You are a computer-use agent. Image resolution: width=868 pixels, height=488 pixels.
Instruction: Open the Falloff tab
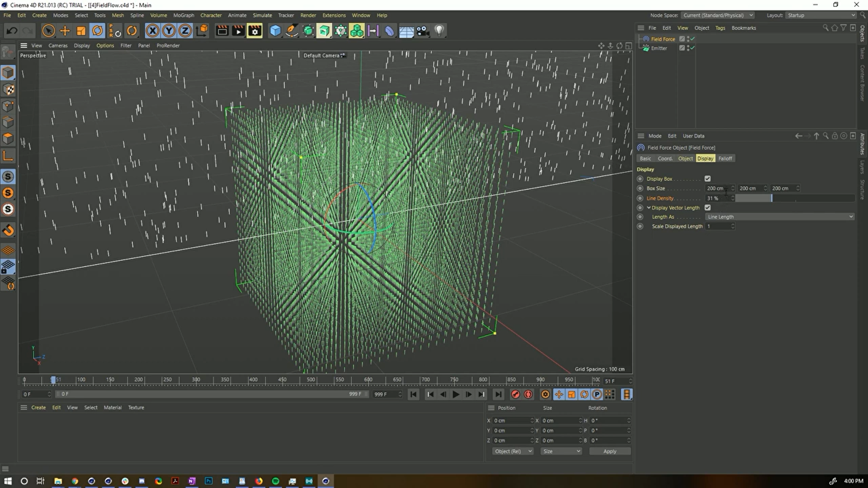[x=725, y=159]
